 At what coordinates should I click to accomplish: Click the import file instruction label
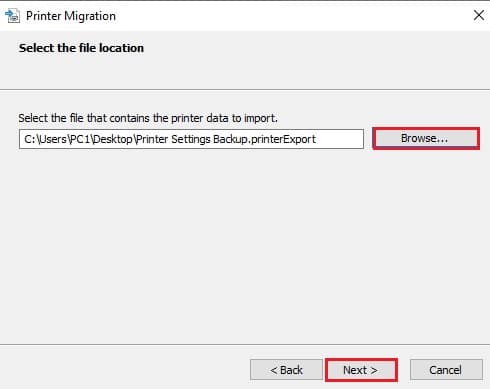pos(148,118)
